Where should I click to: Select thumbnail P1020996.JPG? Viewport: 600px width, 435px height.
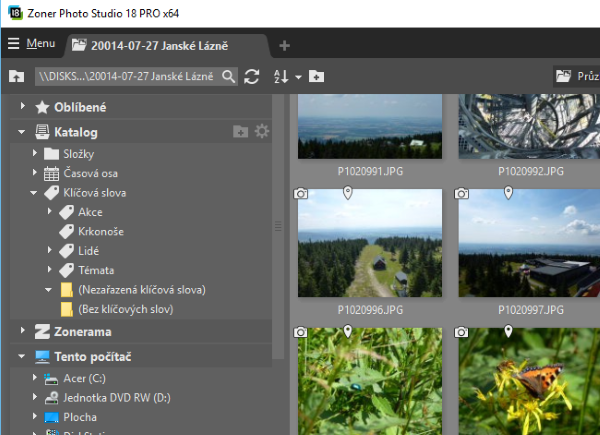click(370, 243)
